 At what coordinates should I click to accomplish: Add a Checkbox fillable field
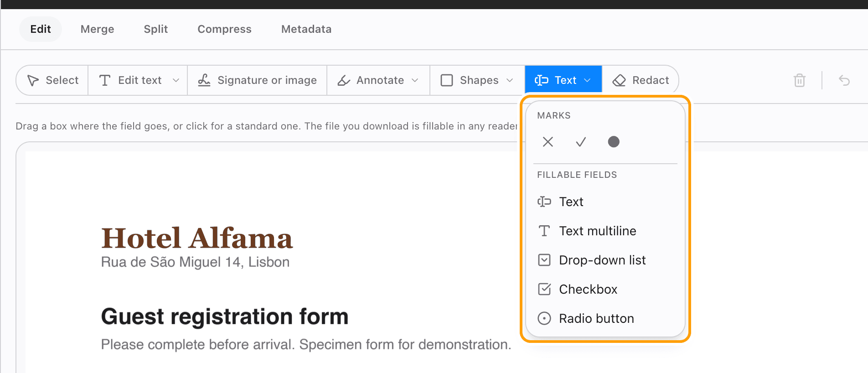click(605, 289)
